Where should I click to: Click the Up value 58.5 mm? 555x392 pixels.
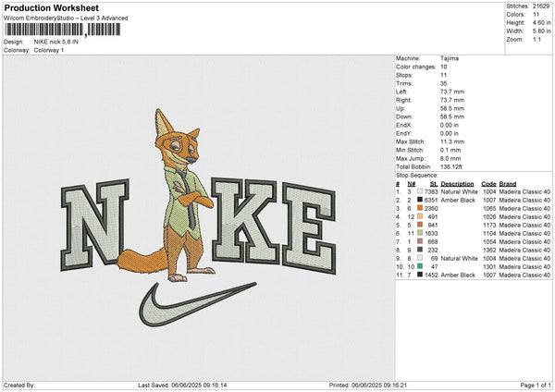452,108
